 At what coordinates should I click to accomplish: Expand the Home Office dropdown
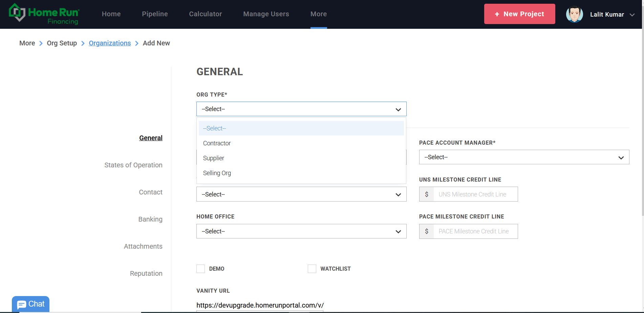point(301,231)
